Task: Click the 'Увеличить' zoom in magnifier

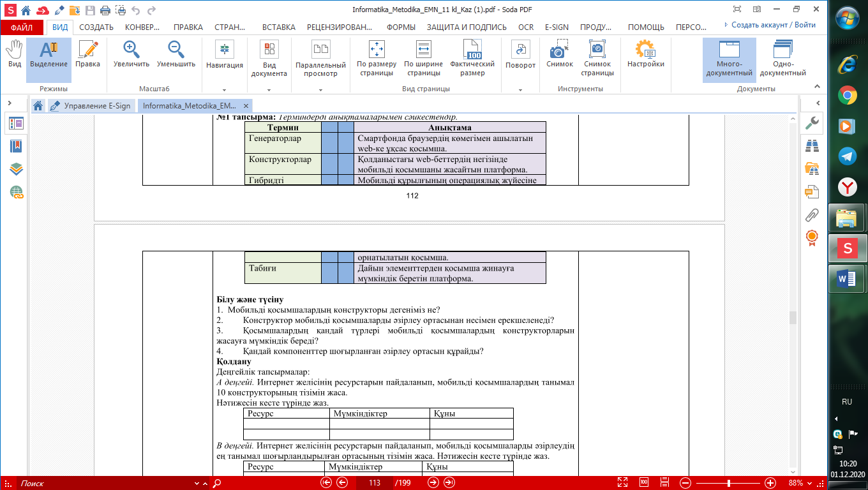Action: [131, 54]
